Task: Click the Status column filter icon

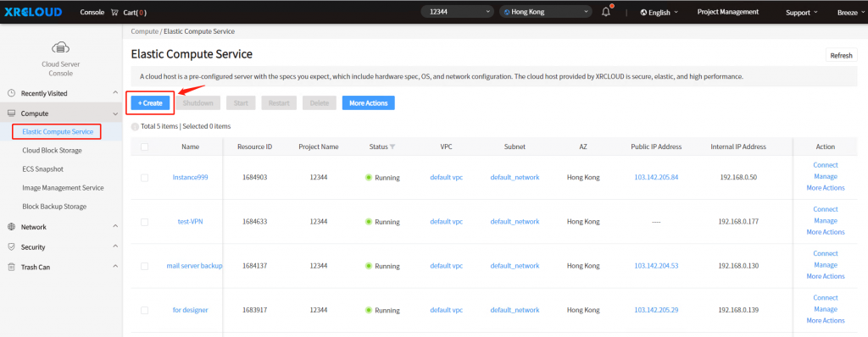Action: (x=392, y=146)
